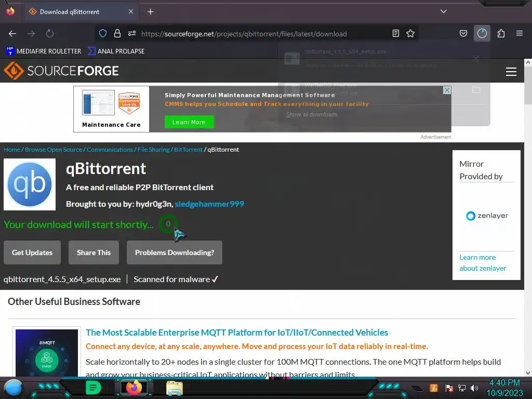532x399 pixels.
Task: Open the site permissions icon in address bar
Action: (x=132, y=33)
